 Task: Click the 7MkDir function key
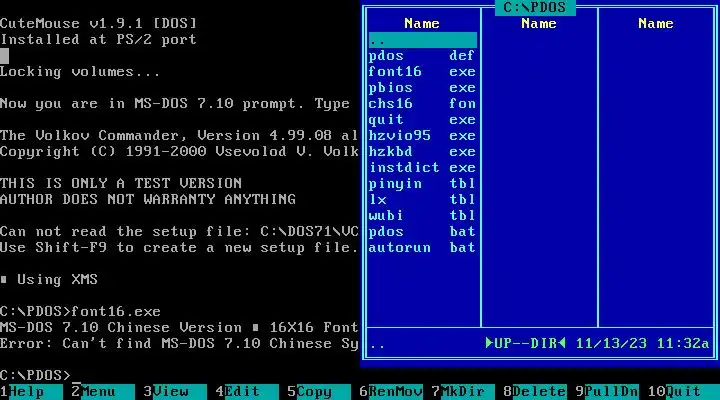click(x=463, y=392)
